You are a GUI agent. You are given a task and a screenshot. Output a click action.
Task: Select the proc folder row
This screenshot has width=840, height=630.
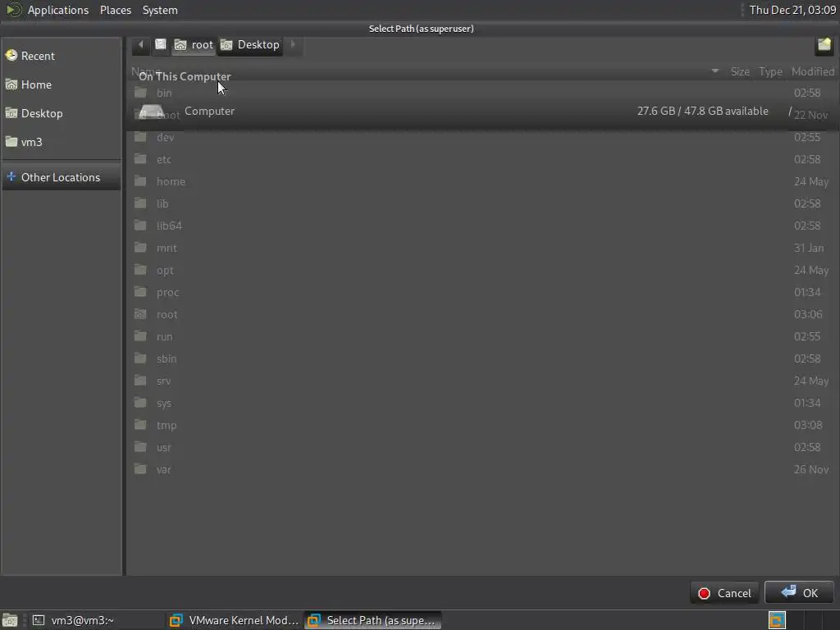(483, 293)
